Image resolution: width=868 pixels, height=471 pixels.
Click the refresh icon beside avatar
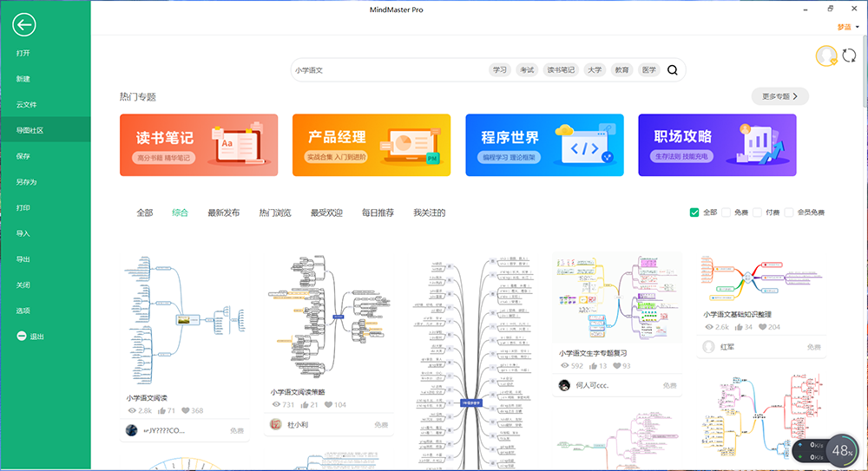coord(849,56)
